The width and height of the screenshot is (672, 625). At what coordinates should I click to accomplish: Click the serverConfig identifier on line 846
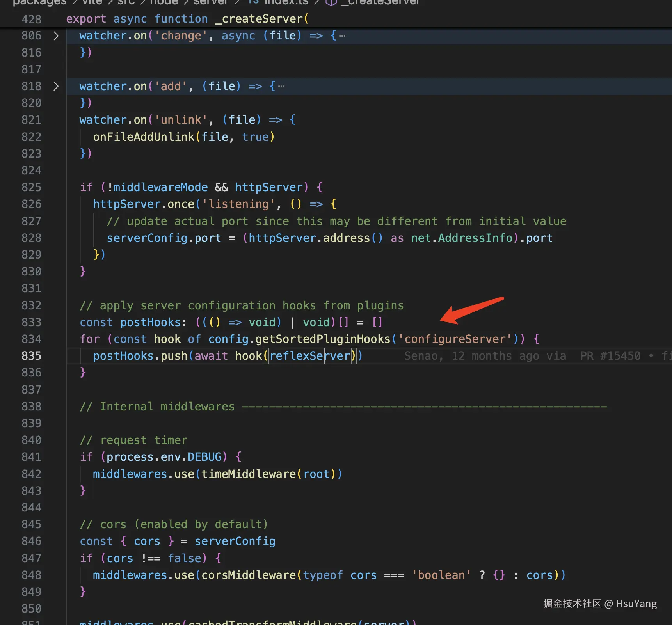pyautogui.click(x=235, y=541)
